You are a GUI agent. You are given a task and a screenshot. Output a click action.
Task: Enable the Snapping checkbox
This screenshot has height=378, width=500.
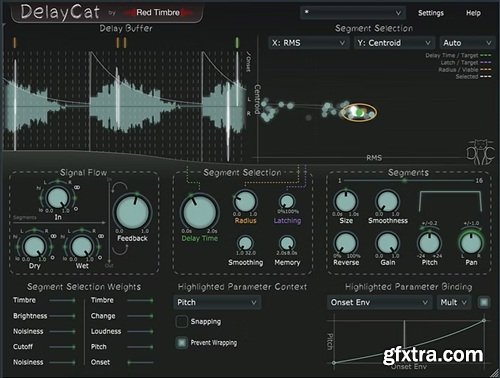pyautogui.click(x=182, y=322)
